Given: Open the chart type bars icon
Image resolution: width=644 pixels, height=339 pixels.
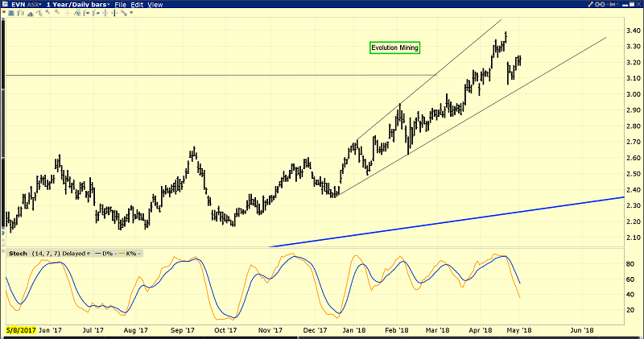Looking at the screenshot, I should pos(21,13).
